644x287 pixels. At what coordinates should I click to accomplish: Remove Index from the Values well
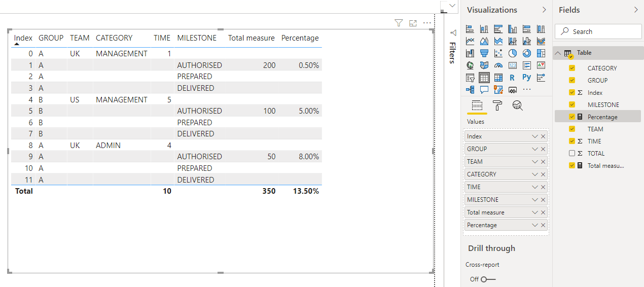point(543,136)
